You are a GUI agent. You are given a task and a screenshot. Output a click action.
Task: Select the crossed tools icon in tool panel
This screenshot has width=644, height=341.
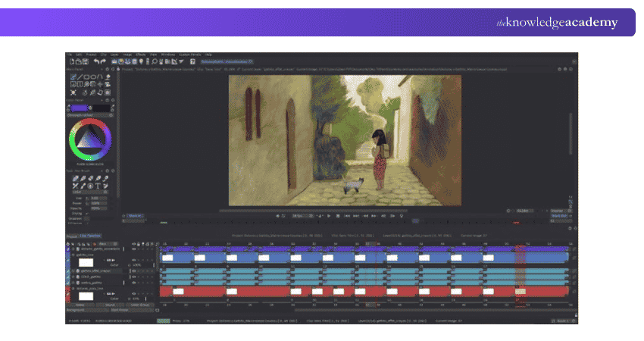tap(76, 186)
